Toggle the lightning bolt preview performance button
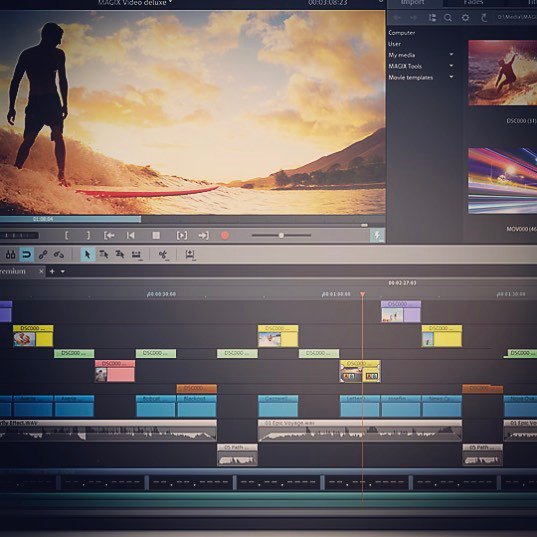 (x=377, y=235)
